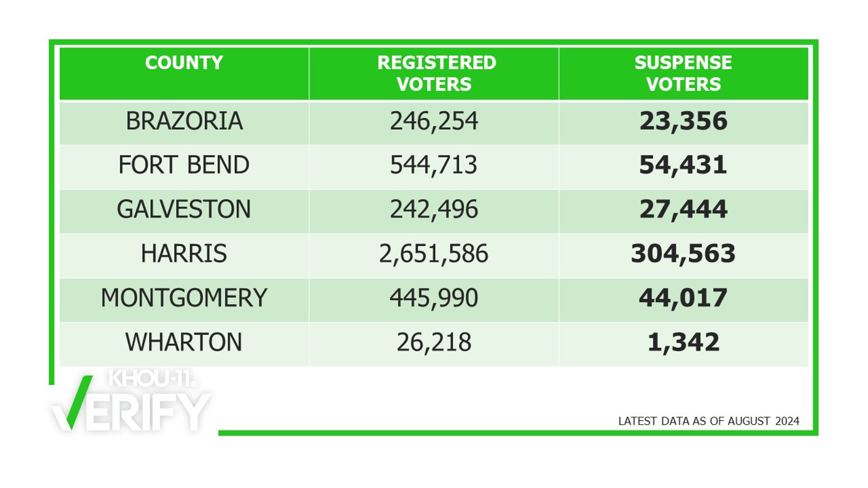Select Wharton registered voters 26,218
868x488 pixels.
tap(434, 342)
